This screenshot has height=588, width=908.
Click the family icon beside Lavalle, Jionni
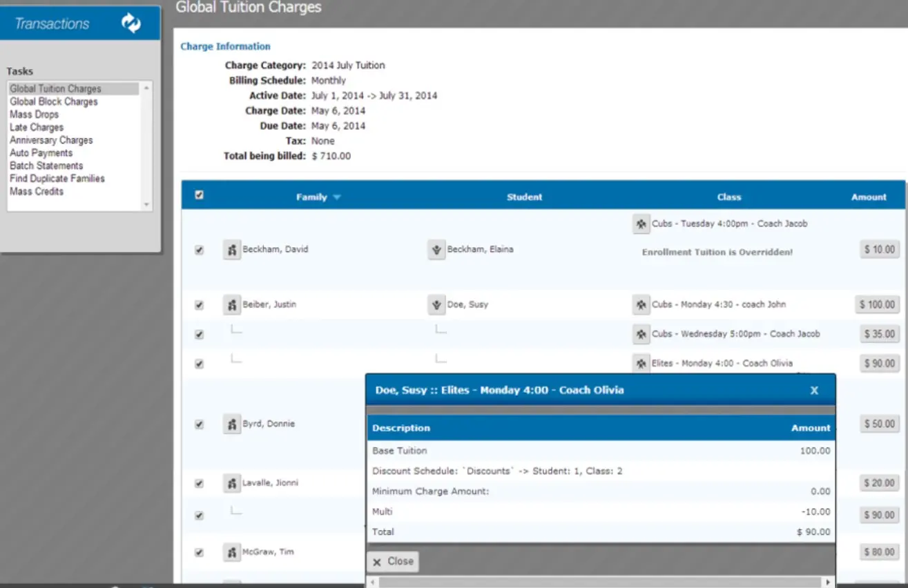232,483
